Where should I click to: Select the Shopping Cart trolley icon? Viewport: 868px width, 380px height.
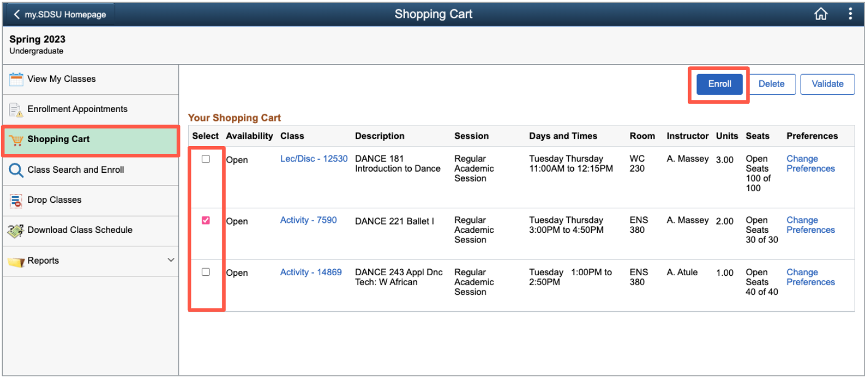[17, 140]
